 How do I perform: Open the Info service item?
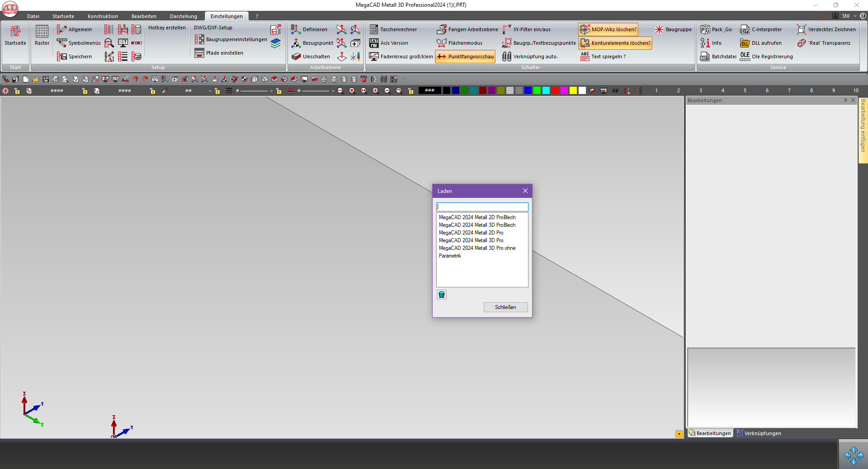click(x=711, y=43)
